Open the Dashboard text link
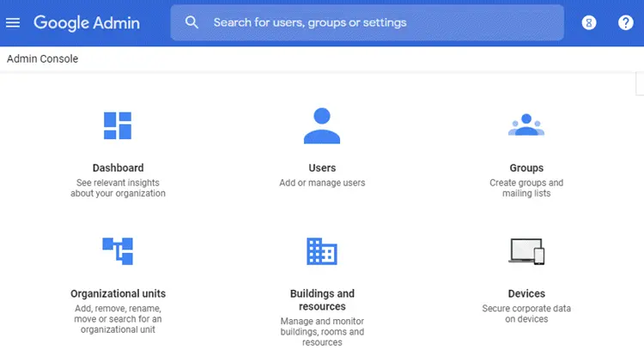This screenshot has width=644, height=350. [x=118, y=168]
